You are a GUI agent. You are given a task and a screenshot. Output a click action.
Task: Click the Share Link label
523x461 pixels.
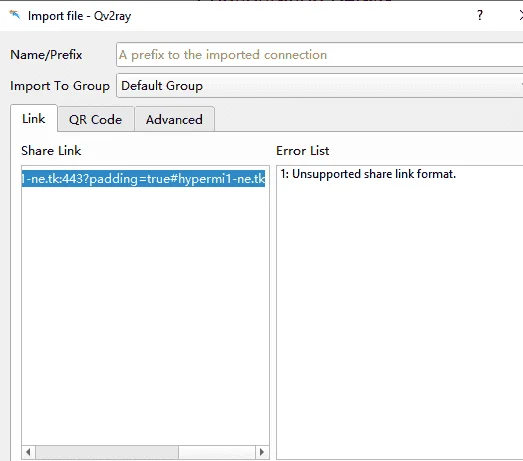click(51, 151)
